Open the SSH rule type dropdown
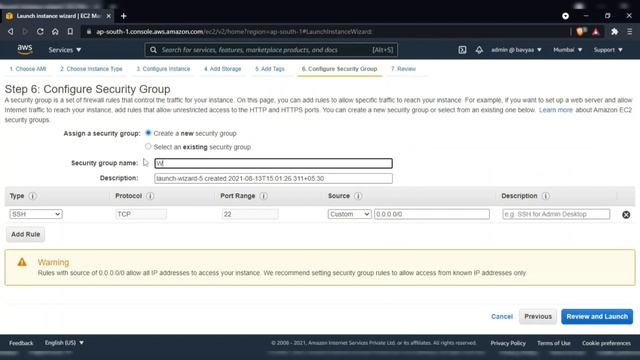Viewport: 640px width, 360px height. [x=36, y=214]
